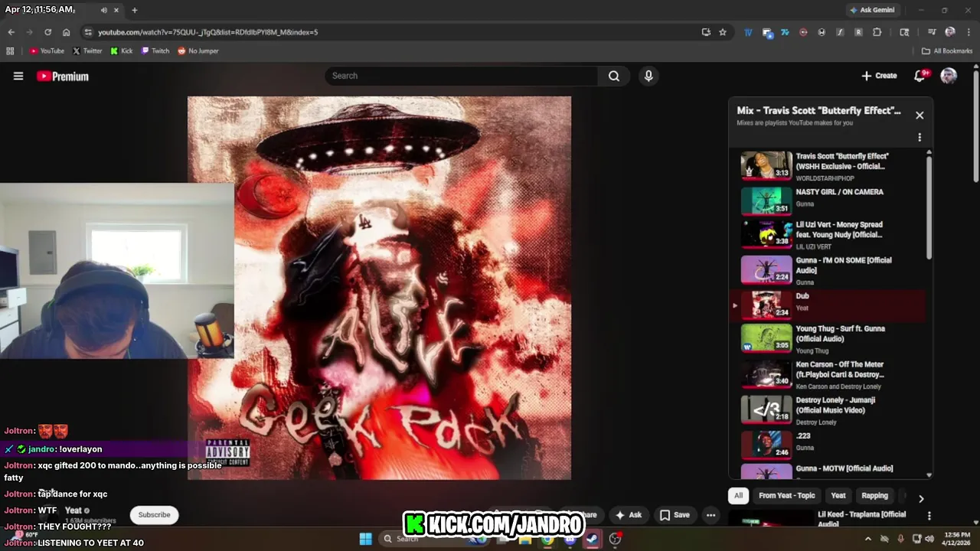The width and height of the screenshot is (980, 551).
Task: Open the Chrome media controls icon
Action: click(x=931, y=32)
